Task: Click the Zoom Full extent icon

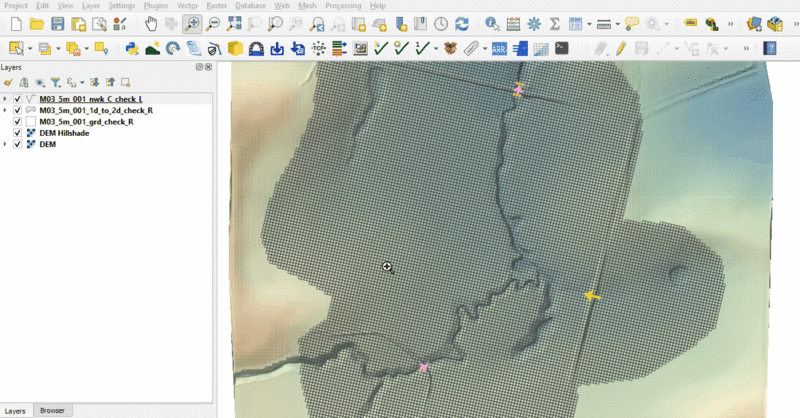Action: coord(233,23)
